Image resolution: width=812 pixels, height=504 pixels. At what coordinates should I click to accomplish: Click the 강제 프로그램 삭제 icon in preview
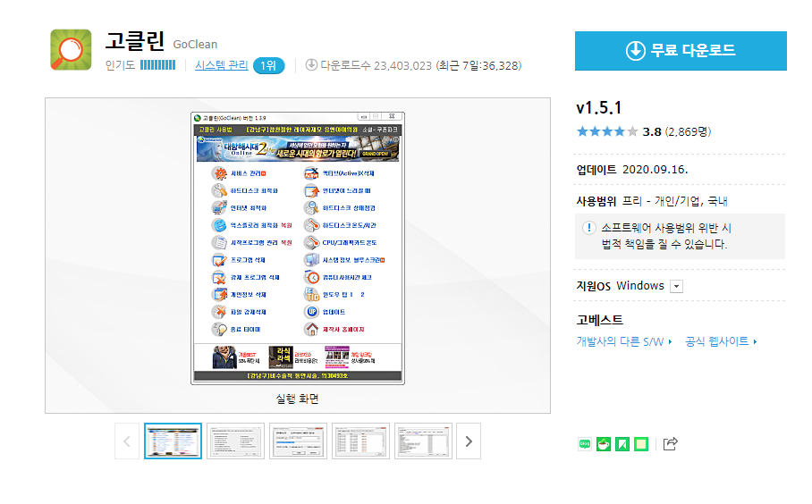click(x=220, y=277)
